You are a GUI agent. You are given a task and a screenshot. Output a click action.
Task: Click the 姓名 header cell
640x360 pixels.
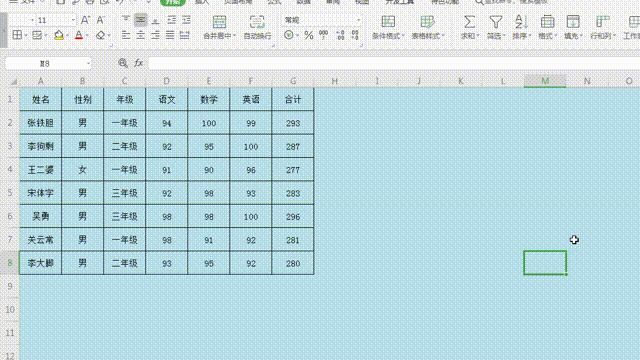coord(40,99)
